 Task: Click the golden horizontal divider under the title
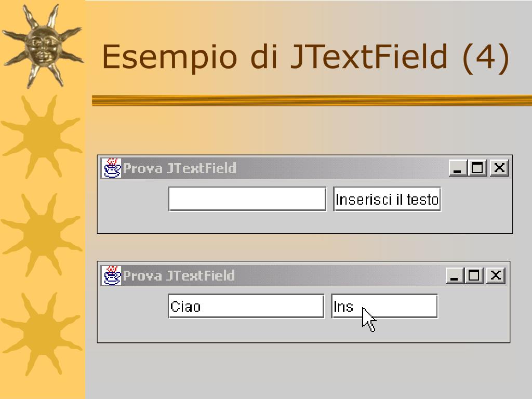(312, 100)
